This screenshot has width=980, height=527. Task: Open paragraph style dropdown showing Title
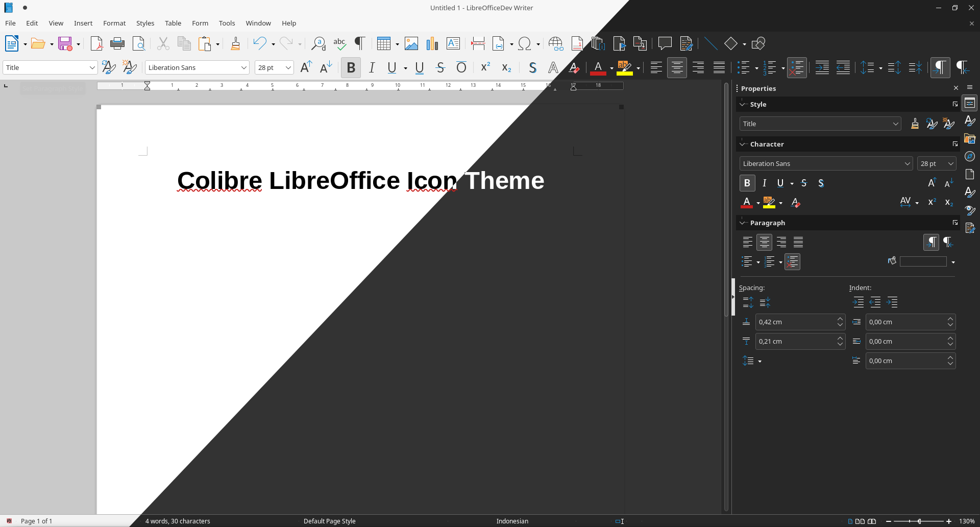pos(92,68)
